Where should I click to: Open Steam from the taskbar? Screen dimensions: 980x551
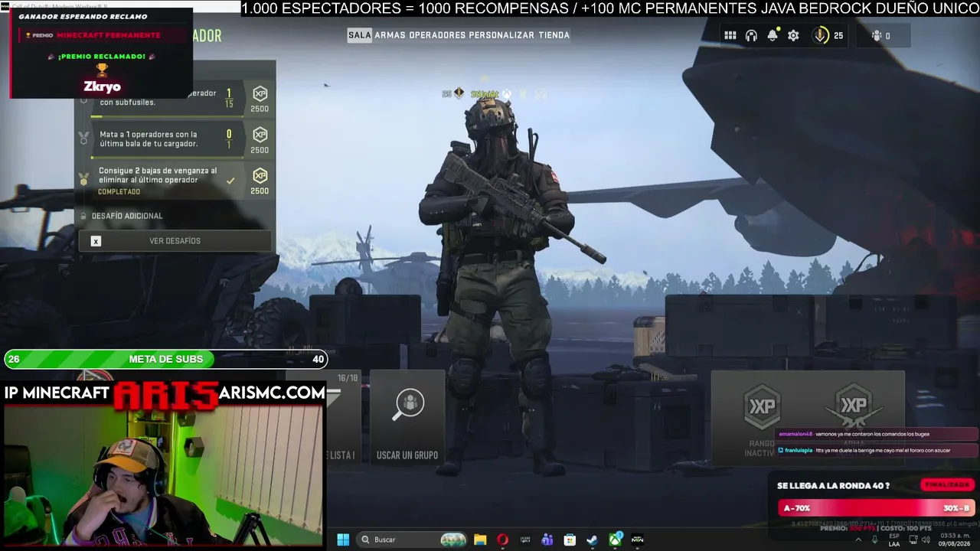click(x=592, y=540)
